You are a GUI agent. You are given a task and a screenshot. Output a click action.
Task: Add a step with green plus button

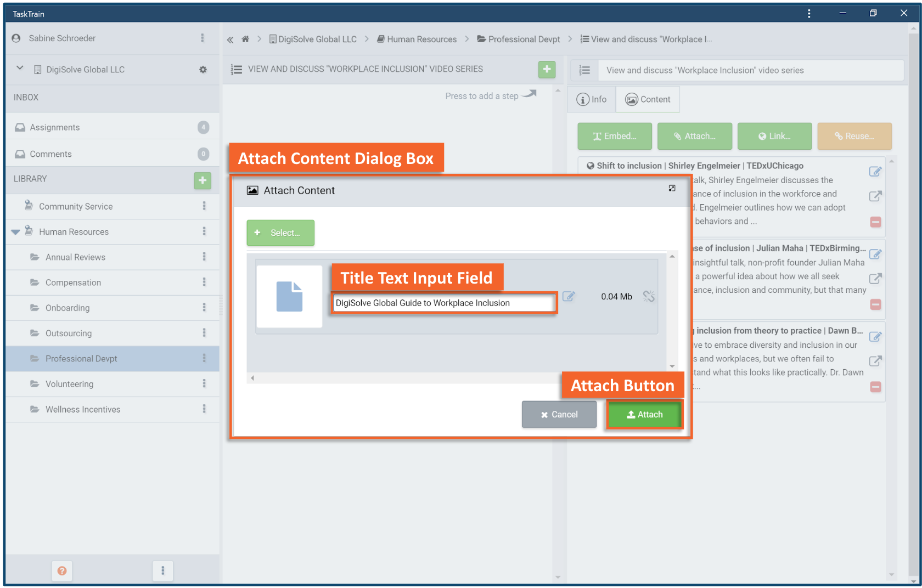click(547, 69)
